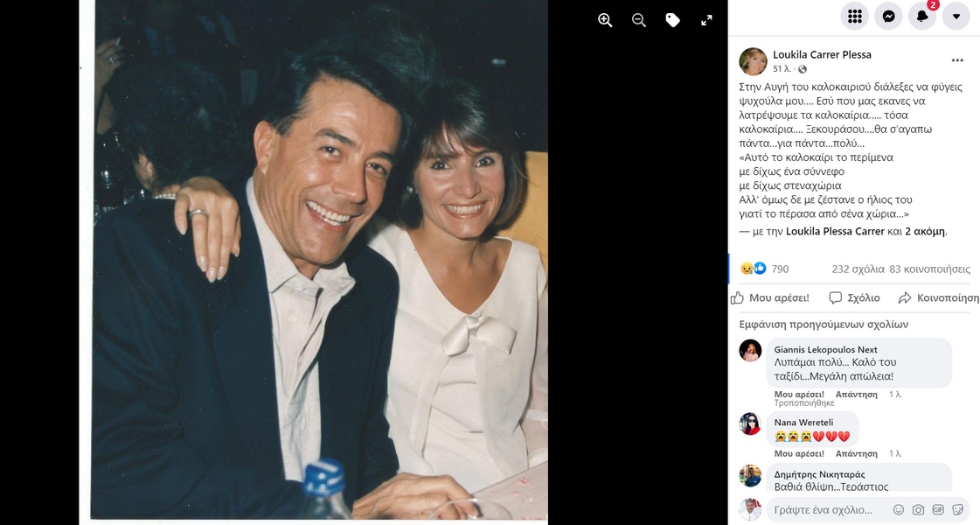Insert an emoji into the comment
Viewport: 980px width, 525px height.
point(899,509)
